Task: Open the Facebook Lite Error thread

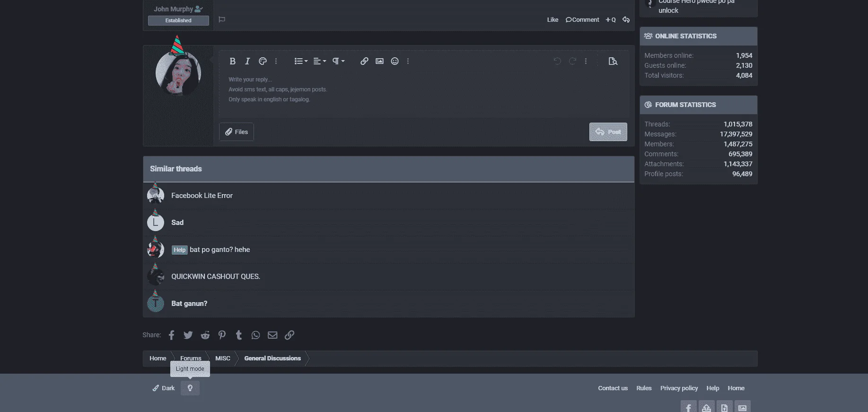Action: coord(202,195)
